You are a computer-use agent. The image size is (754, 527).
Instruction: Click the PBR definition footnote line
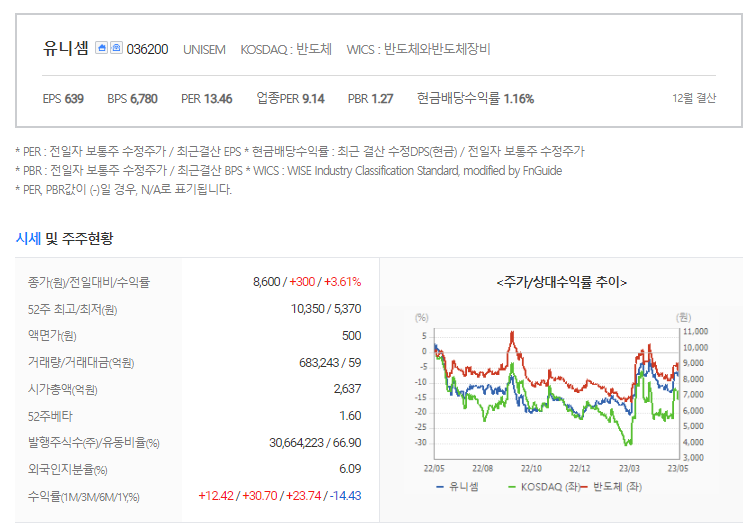[289, 171]
